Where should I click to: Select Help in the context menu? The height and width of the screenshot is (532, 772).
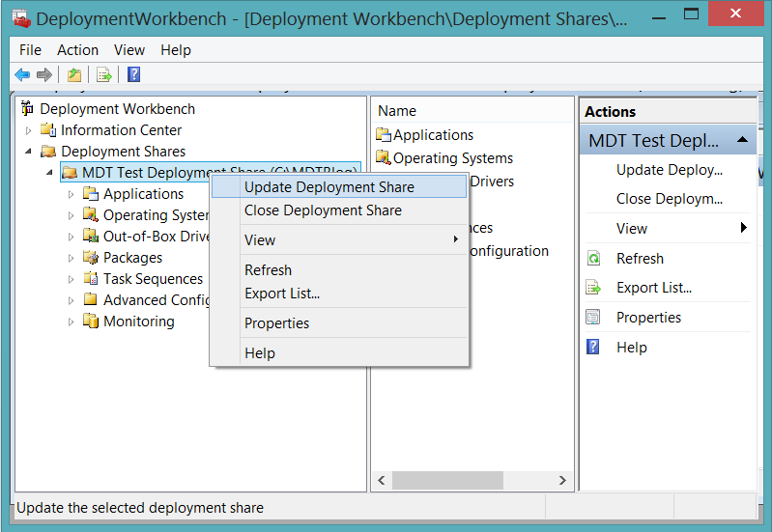coord(339,352)
